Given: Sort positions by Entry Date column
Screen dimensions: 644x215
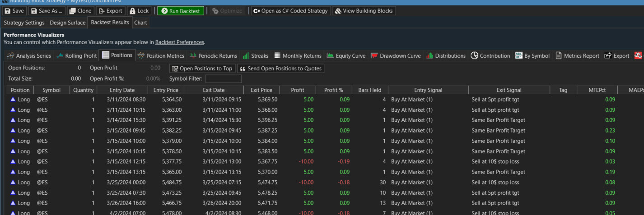Looking at the screenshot, I should [x=121, y=90].
